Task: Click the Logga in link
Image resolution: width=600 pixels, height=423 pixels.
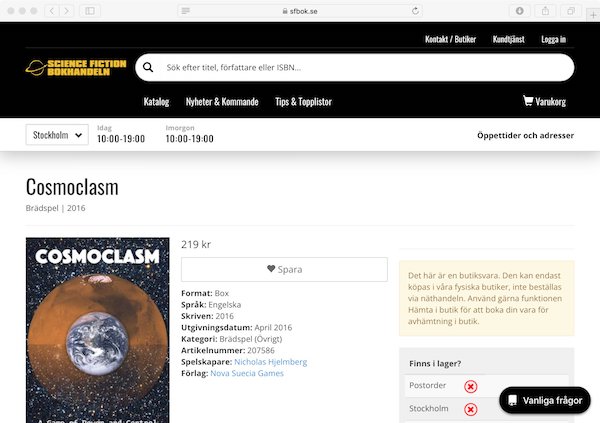Action: [553, 39]
